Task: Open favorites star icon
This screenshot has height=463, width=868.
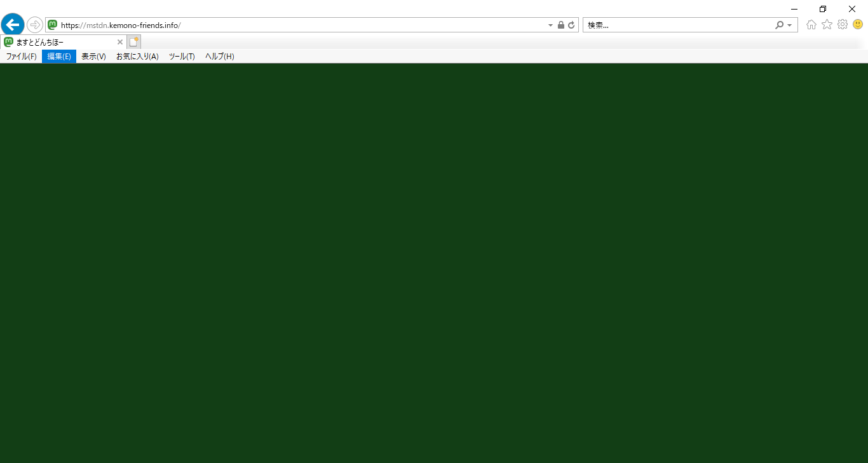Action: pos(827,24)
